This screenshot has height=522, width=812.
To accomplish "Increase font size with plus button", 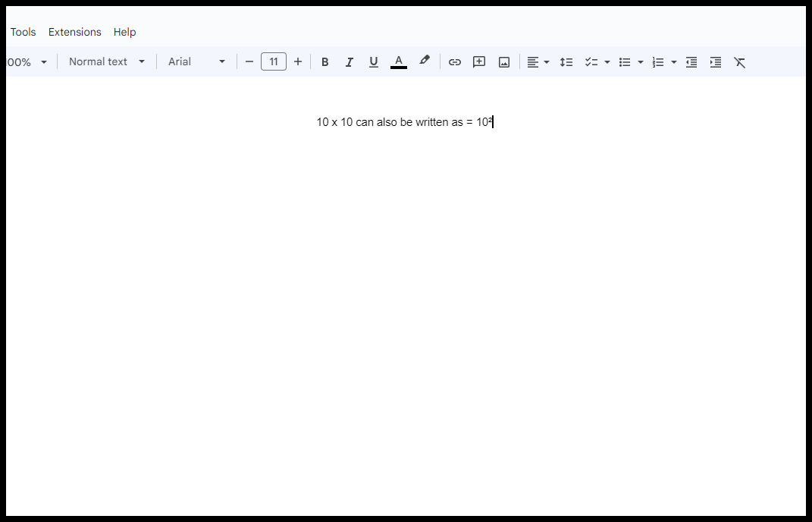I will pos(298,61).
